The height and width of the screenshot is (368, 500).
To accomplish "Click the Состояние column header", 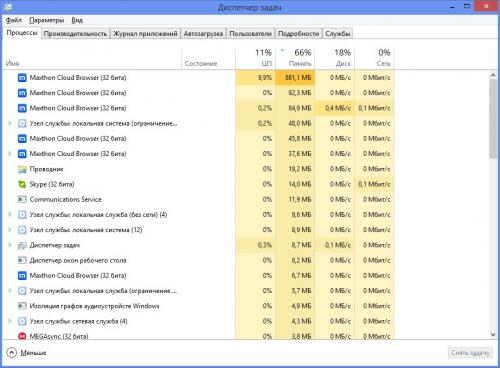I will point(209,58).
